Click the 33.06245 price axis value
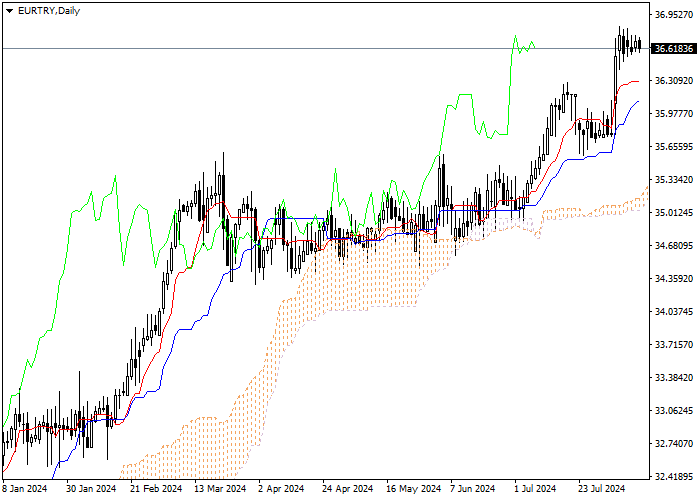This screenshot has height=500, width=700. (674, 410)
